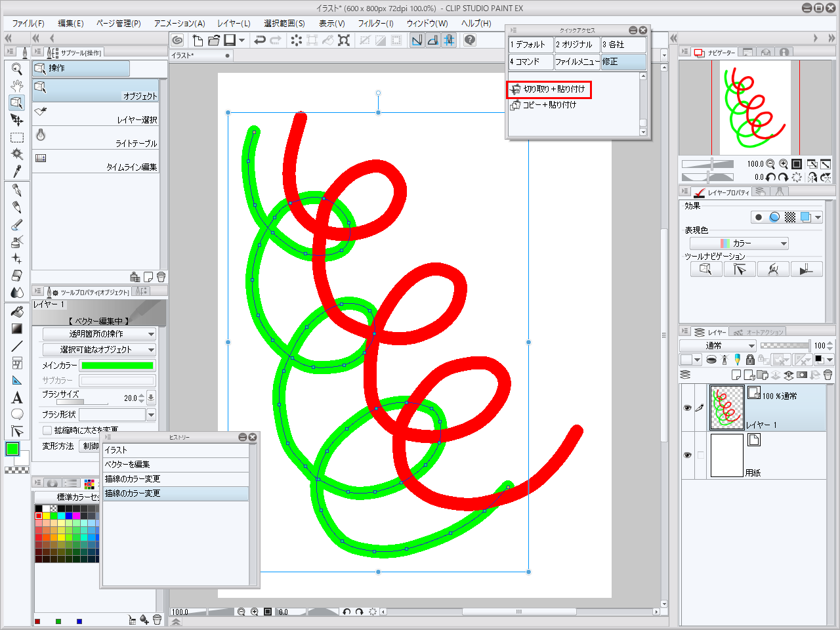Image resolution: width=840 pixels, height=630 pixels.
Task: Select the rectangular Selection Area tool
Action: pyautogui.click(x=17, y=137)
